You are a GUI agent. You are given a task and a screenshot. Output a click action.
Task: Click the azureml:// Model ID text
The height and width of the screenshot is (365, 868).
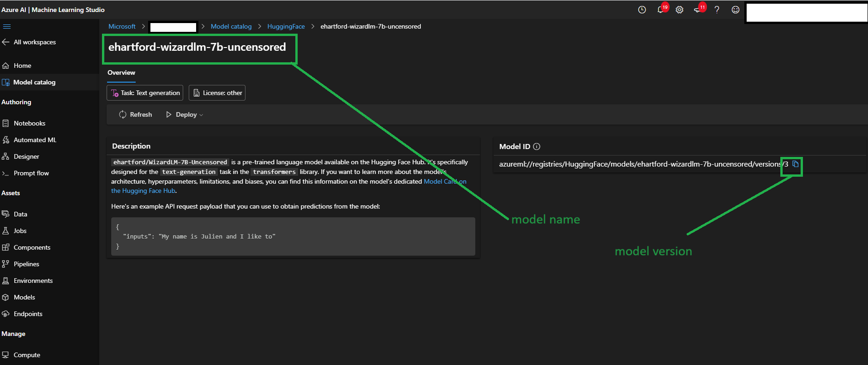point(644,164)
